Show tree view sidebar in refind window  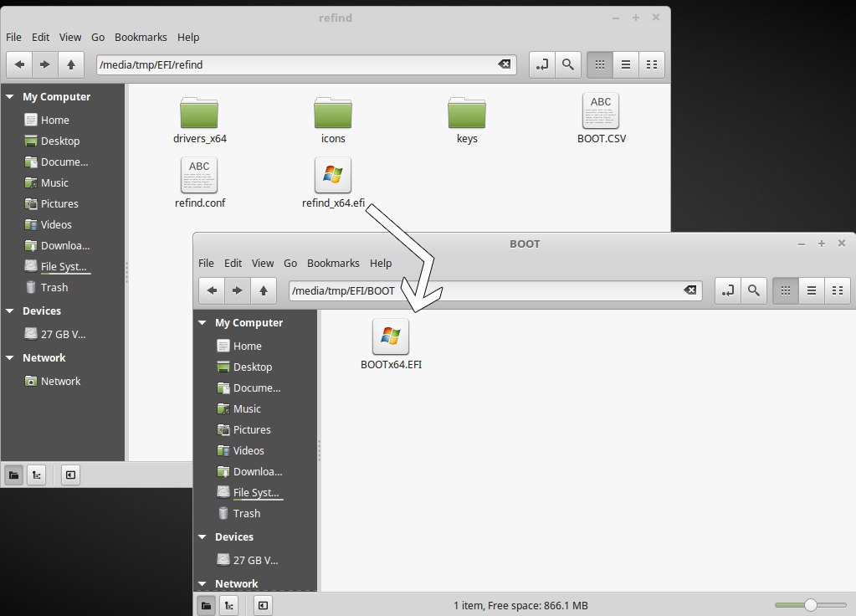[x=37, y=475]
